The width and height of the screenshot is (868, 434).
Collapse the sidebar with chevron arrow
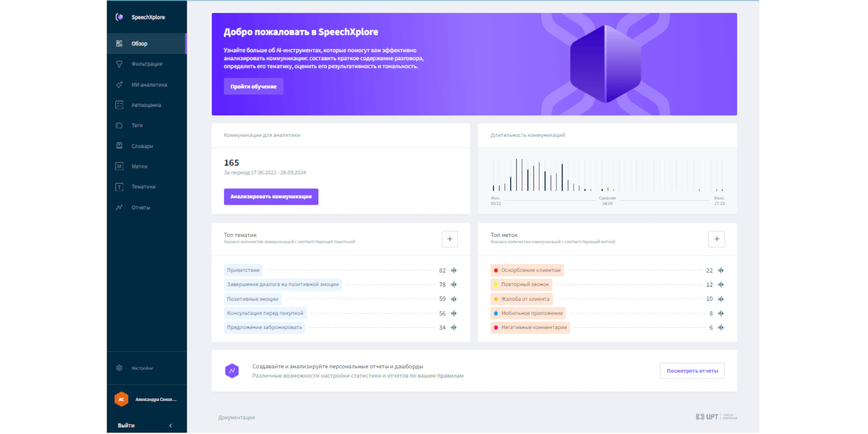[170, 425]
